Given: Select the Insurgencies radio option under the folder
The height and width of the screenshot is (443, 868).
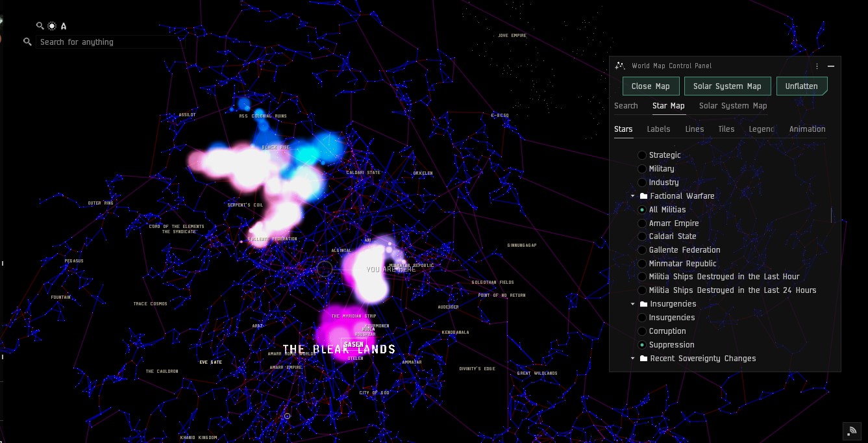Looking at the screenshot, I should tap(642, 318).
